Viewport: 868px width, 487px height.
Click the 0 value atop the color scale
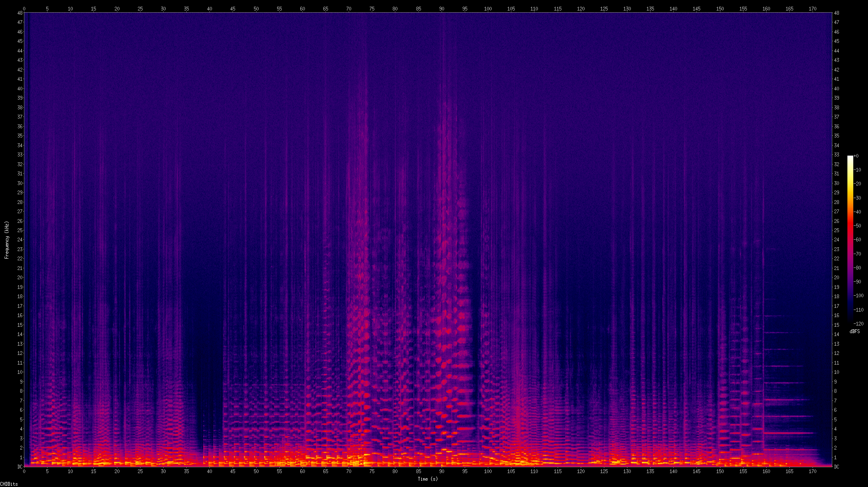857,156
